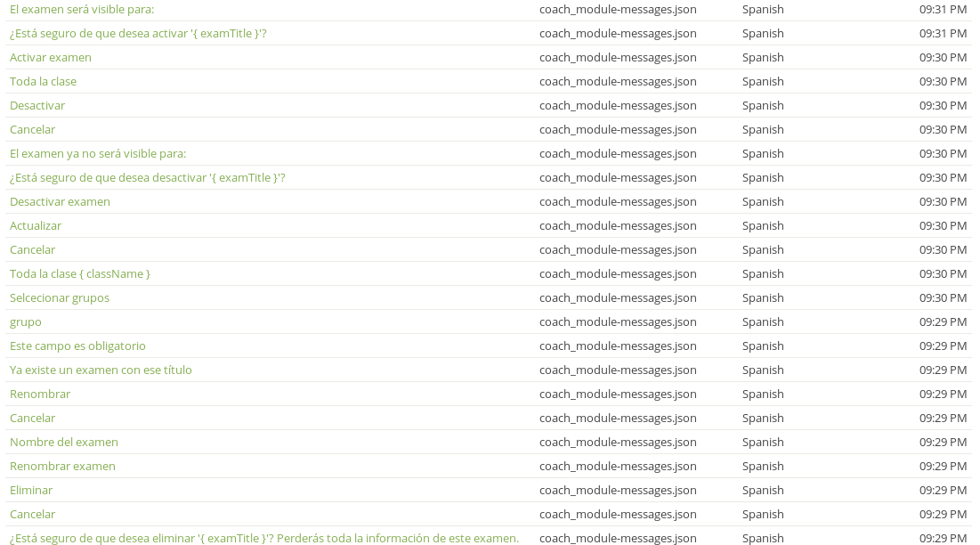
Task: Open 'Este campo es obligatorio' translation
Action: (77, 346)
